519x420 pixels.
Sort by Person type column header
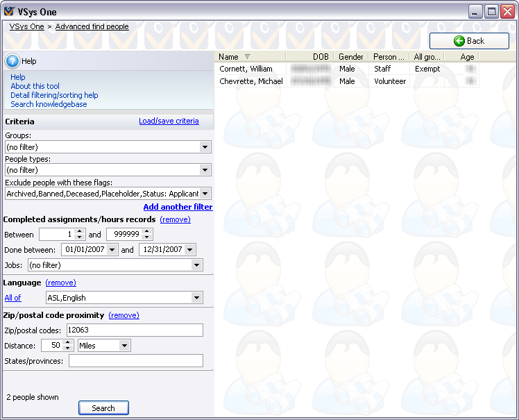tap(389, 57)
